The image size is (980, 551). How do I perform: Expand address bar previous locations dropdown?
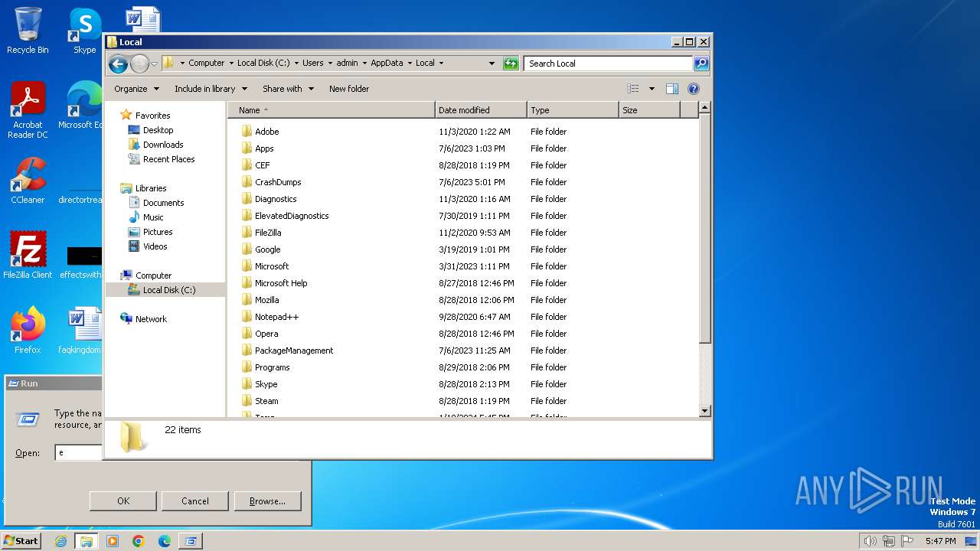pos(492,64)
